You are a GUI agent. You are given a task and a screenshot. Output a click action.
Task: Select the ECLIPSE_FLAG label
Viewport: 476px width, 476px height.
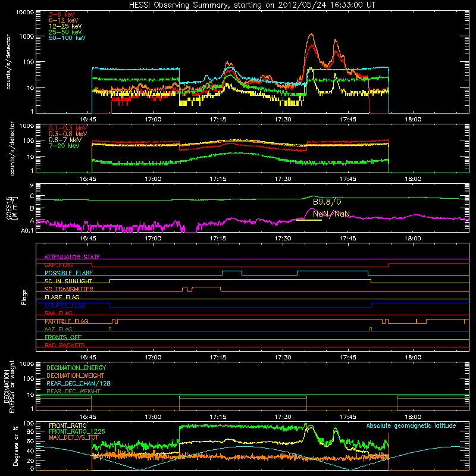click(65, 305)
